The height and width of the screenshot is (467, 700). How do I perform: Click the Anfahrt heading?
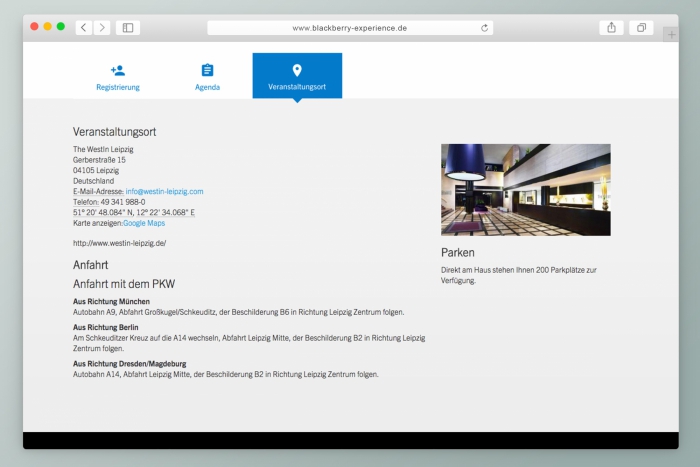(91, 265)
